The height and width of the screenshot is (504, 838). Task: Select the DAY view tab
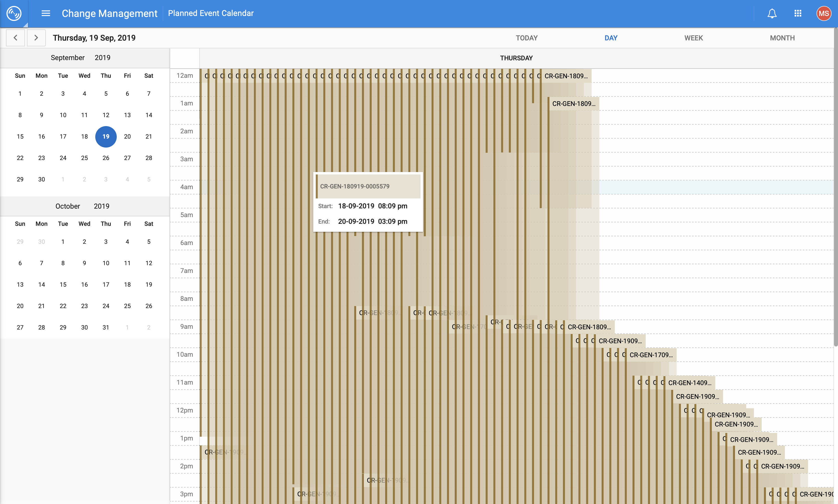click(611, 38)
